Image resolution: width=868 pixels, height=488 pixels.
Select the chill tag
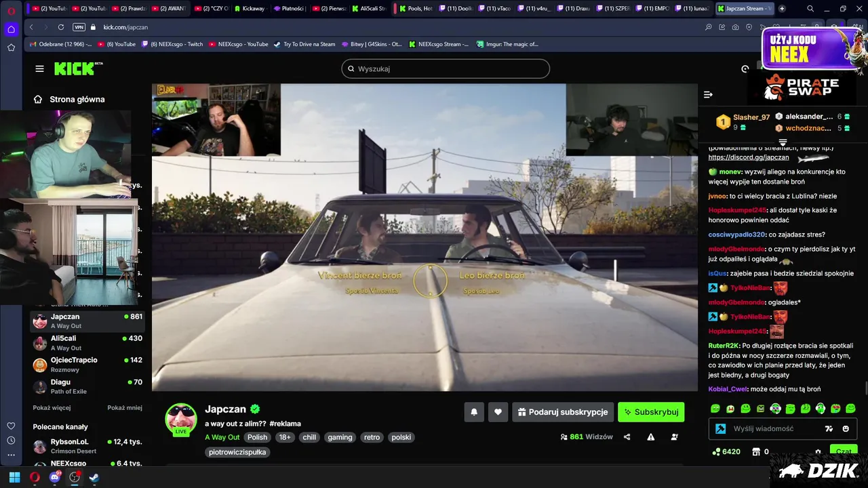click(309, 437)
